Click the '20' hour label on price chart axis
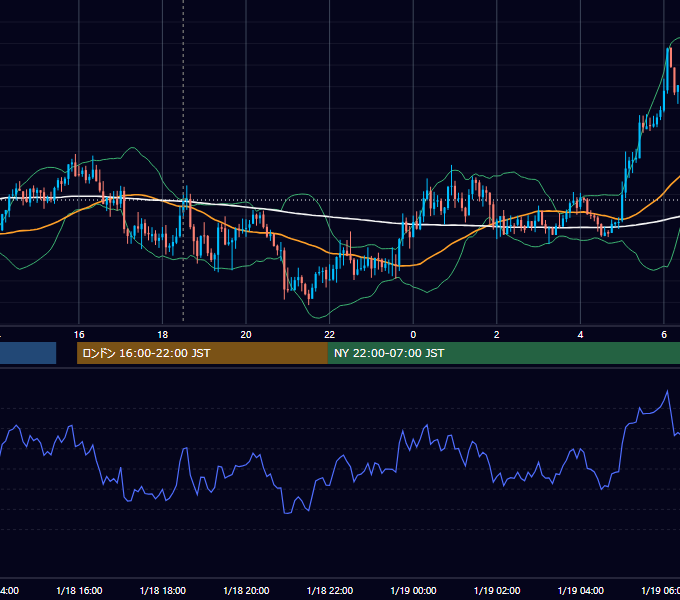 click(x=246, y=335)
